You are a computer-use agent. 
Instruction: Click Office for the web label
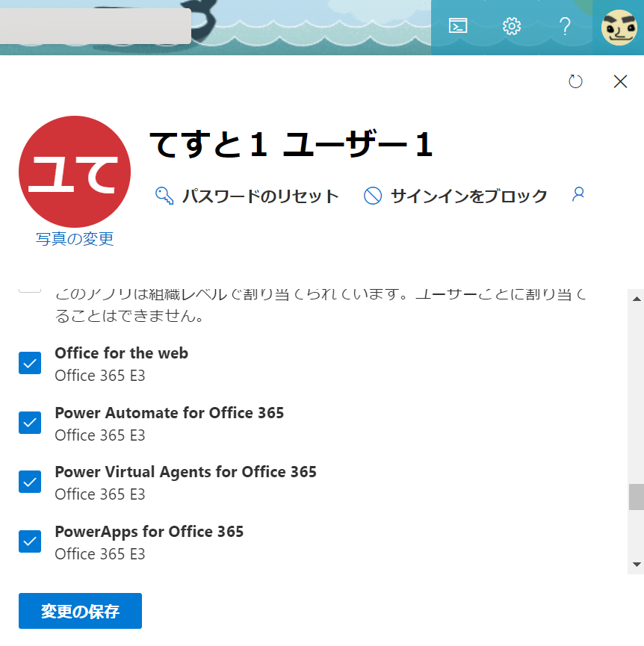point(122,353)
